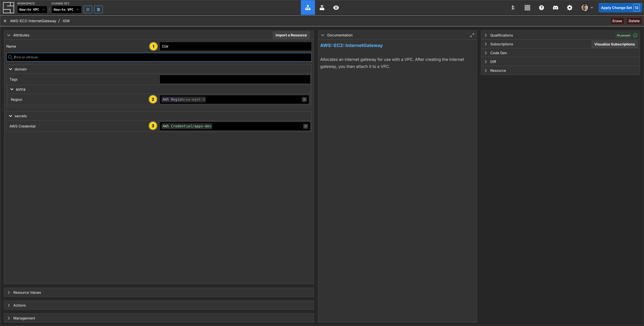
Task: Open the user avatar profile menu
Action: tap(587, 8)
